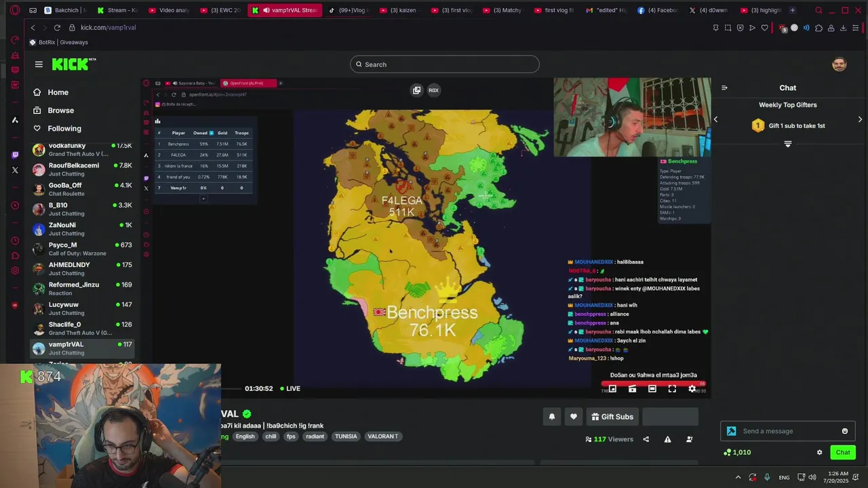Collapse the Weekly Top Gifters banner
868x488 pixels.
(788, 144)
